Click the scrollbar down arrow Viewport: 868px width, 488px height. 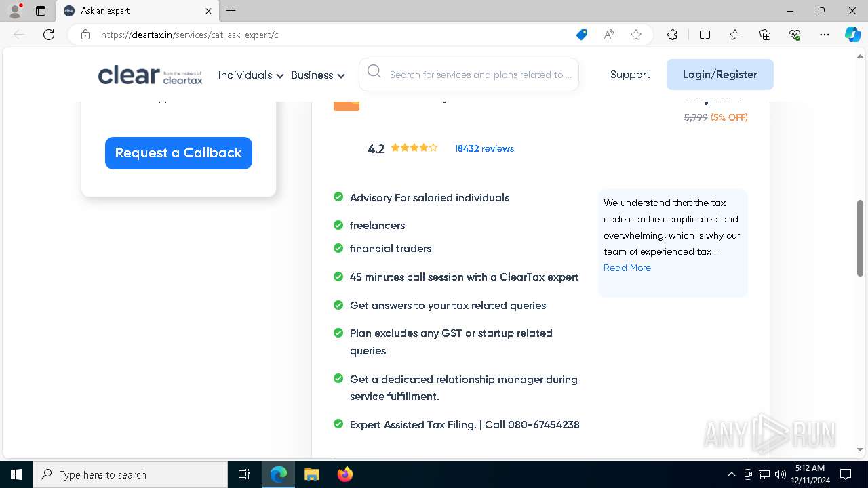pos(861,449)
